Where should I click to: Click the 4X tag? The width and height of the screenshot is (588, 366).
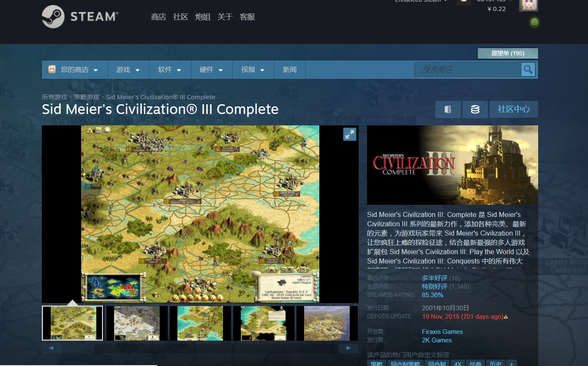(x=457, y=363)
